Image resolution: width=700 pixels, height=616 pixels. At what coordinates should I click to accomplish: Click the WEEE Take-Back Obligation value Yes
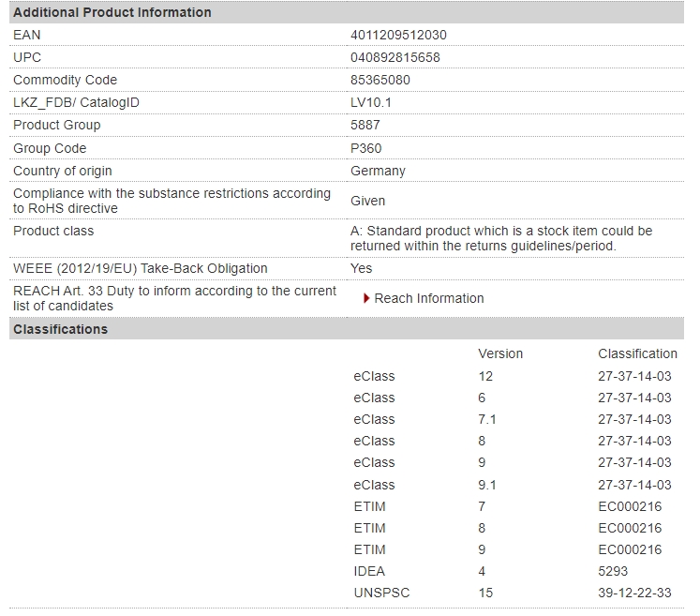[361, 268]
